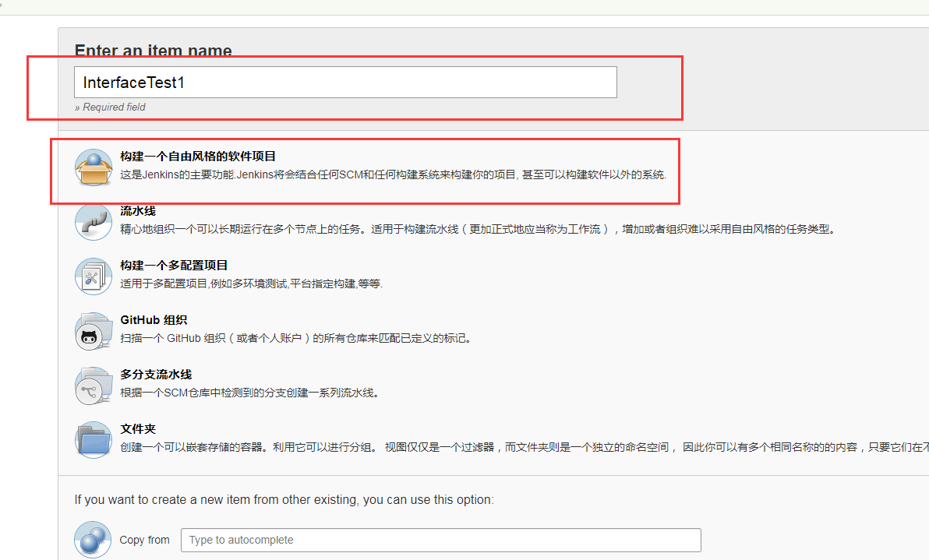Choose the 文件夹 item title
929x560 pixels.
point(138,428)
